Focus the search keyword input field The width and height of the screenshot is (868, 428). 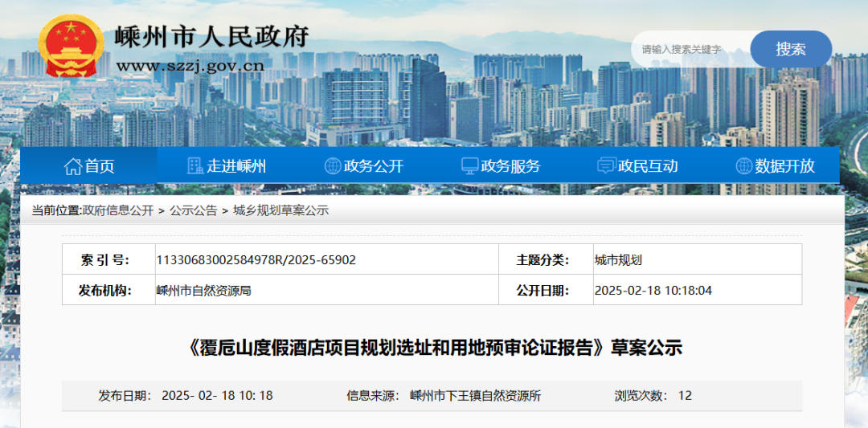[690, 49]
